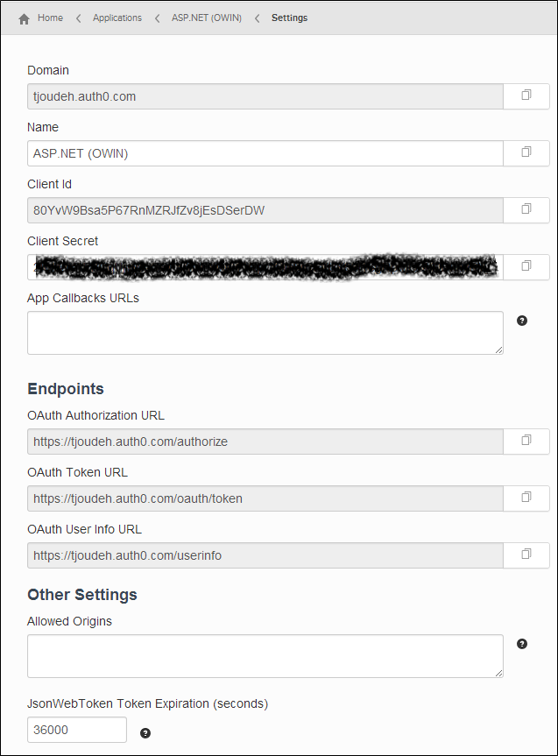The image size is (558, 756).
Task: Focus the Allowed Origins textarea
Action: (265, 656)
